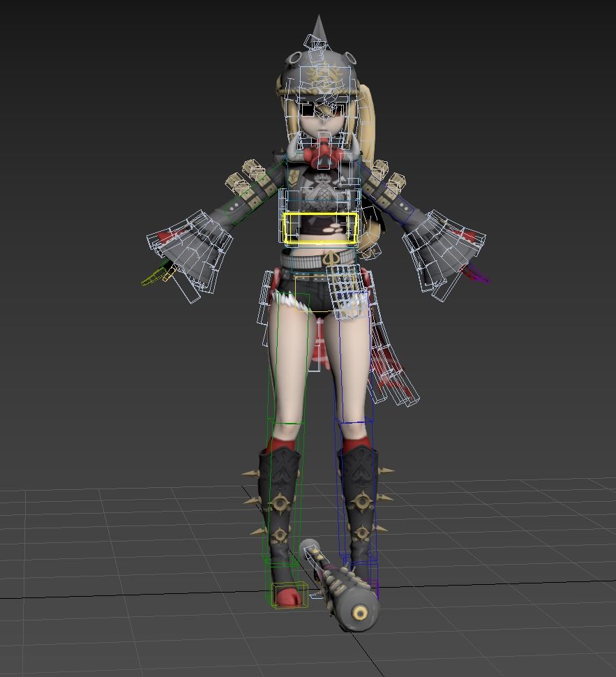Select the blue wireframe thigh bone
The width and height of the screenshot is (616, 677).
point(354,358)
